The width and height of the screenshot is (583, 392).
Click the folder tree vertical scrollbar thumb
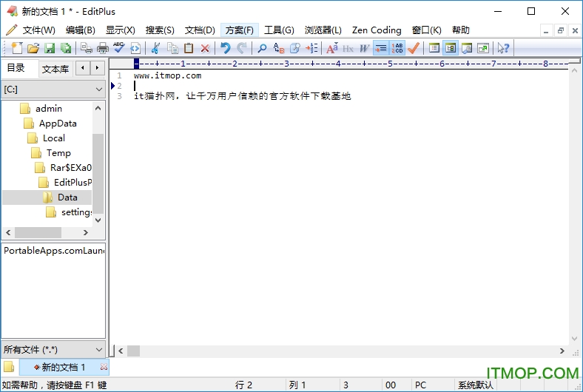[98, 173]
